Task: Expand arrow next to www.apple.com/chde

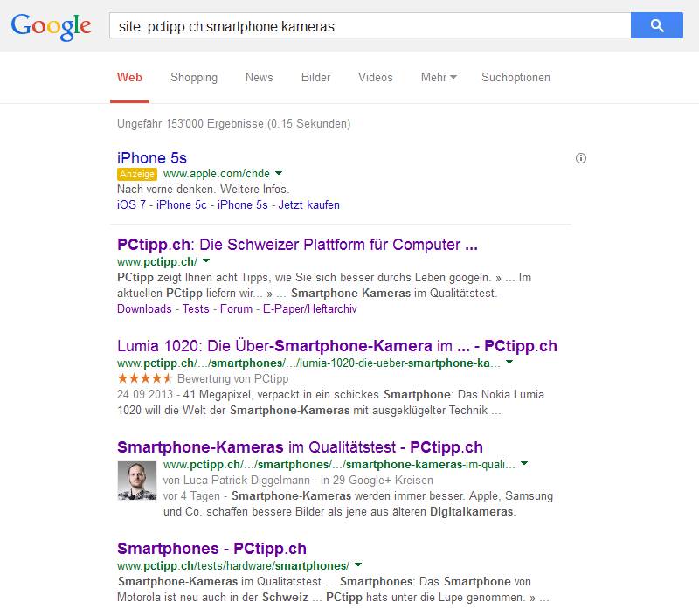Action: coord(279,174)
